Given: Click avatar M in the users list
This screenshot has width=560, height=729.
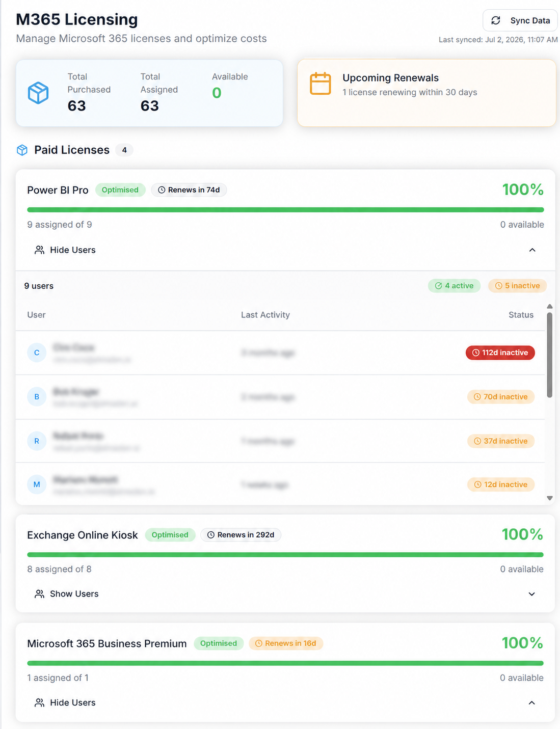Looking at the screenshot, I should (37, 484).
